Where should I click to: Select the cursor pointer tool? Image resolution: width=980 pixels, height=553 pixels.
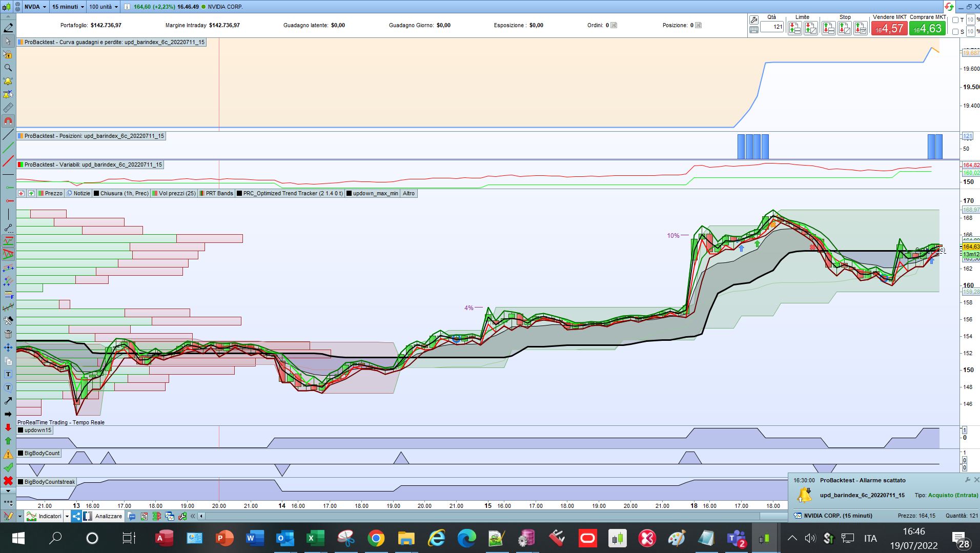[x=8, y=41]
